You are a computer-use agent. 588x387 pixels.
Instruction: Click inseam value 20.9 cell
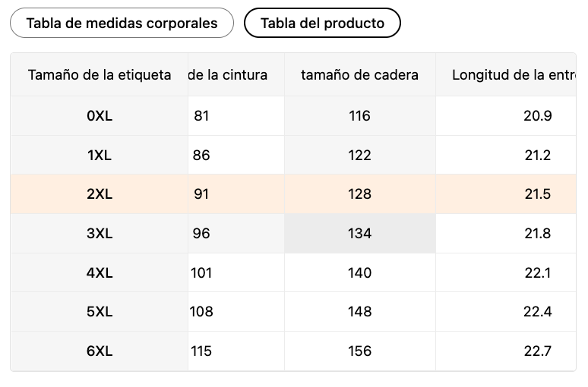point(506,116)
